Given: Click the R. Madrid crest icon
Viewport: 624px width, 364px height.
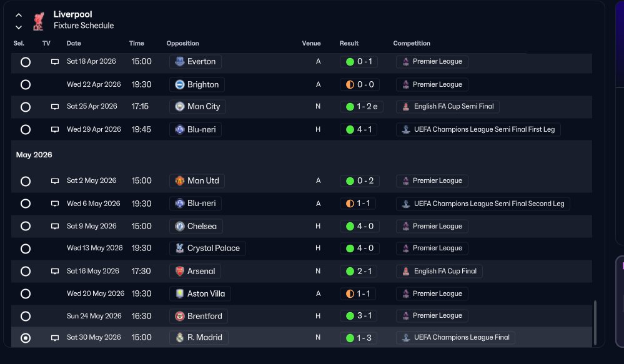Looking at the screenshot, I should (x=180, y=338).
